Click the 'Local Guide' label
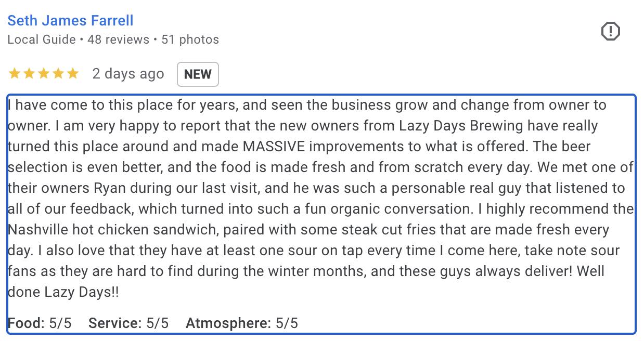The width and height of the screenshot is (644, 341). pos(42,40)
